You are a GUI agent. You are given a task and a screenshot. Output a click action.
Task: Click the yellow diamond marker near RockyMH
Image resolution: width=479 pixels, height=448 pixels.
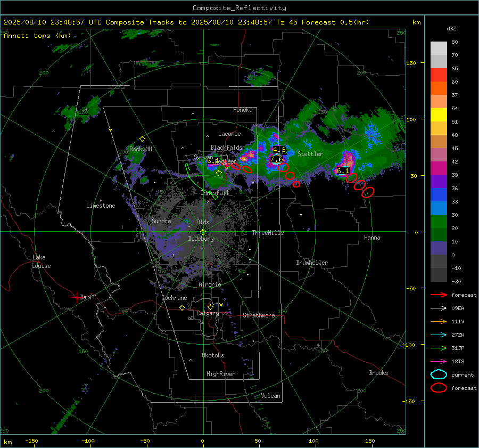pyautogui.click(x=142, y=139)
